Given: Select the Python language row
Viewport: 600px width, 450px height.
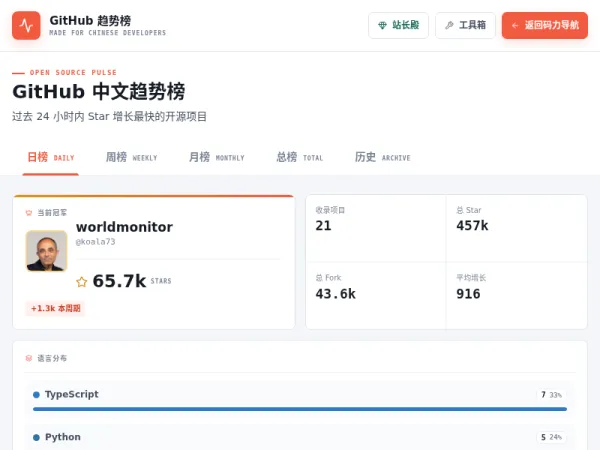Looking at the screenshot, I should coord(300,437).
